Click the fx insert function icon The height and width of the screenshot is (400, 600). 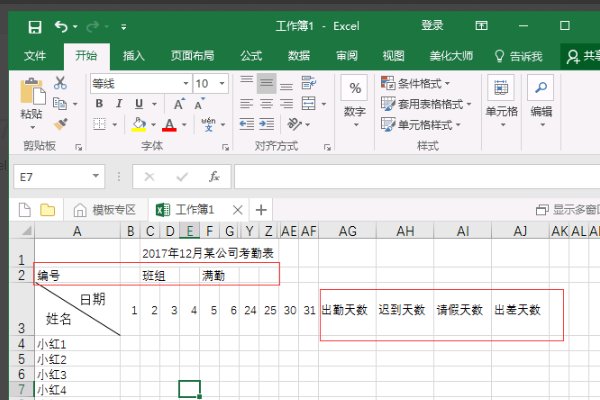pos(214,176)
